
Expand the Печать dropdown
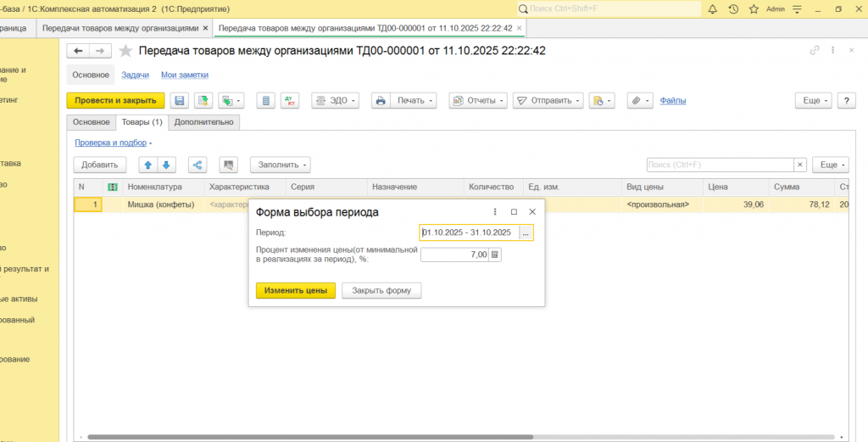tap(414, 101)
